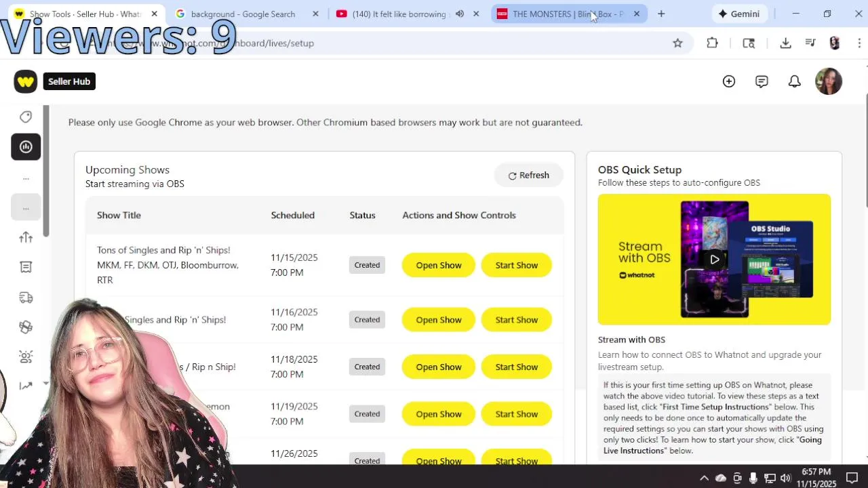The image size is (868, 488).
Task: Open Show for the 11/16/2025 row
Action: click(x=439, y=320)
